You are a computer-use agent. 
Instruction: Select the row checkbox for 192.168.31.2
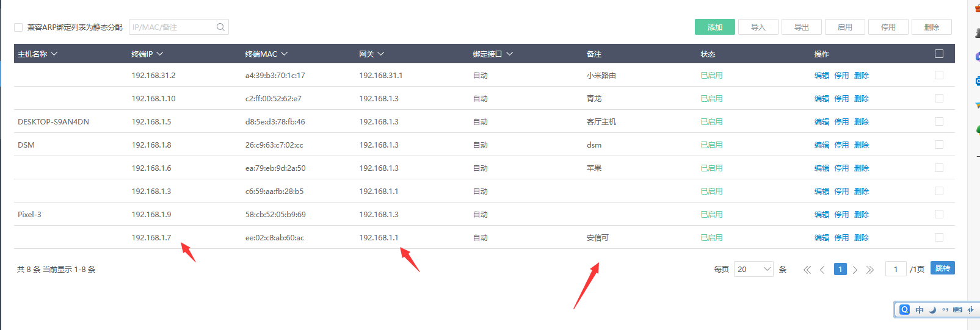click(939, 75)
